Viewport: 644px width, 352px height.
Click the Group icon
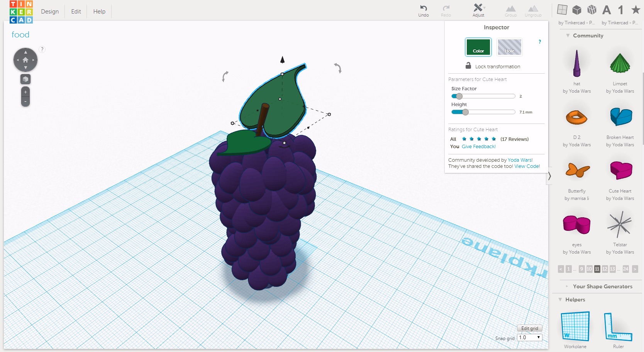[511, 11]
